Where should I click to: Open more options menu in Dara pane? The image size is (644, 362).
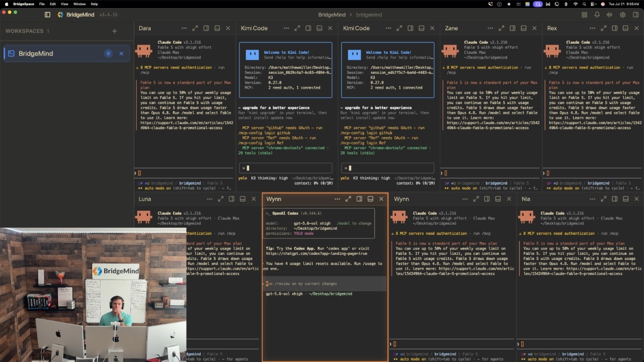point(184,28)
